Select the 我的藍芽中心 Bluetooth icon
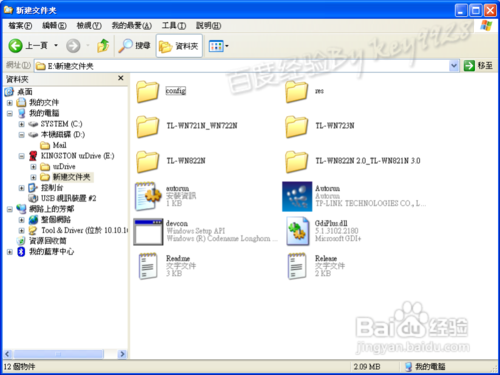 tap(21, 252)
